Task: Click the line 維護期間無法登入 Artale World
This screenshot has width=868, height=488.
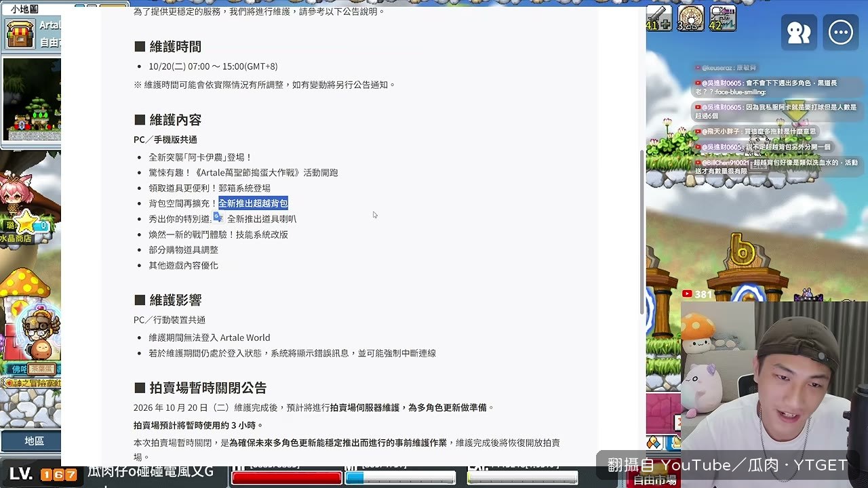Action: pos(209,338)
